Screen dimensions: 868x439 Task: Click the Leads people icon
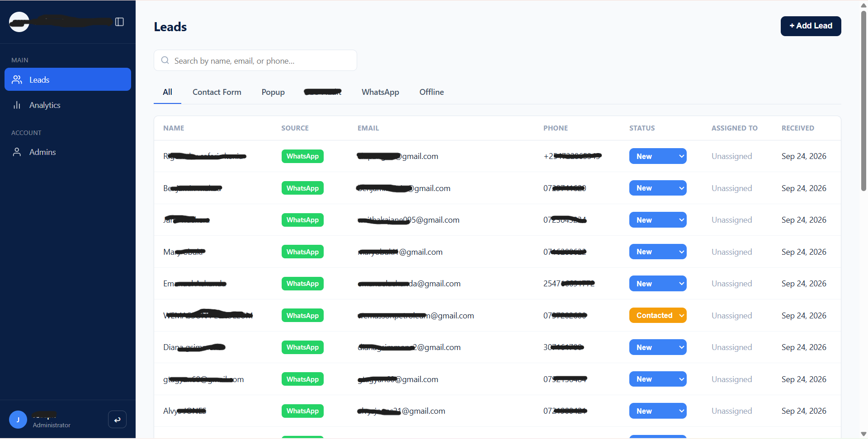pos(17,79)
